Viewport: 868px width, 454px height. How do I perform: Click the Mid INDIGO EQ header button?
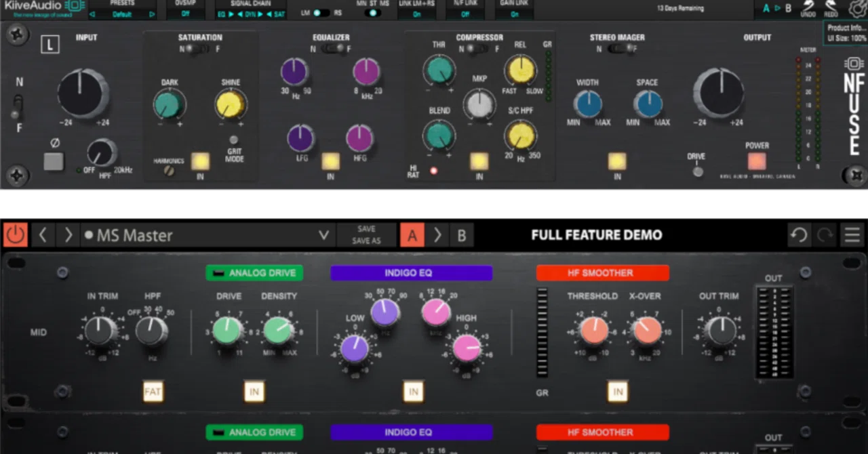click(411, 273)
